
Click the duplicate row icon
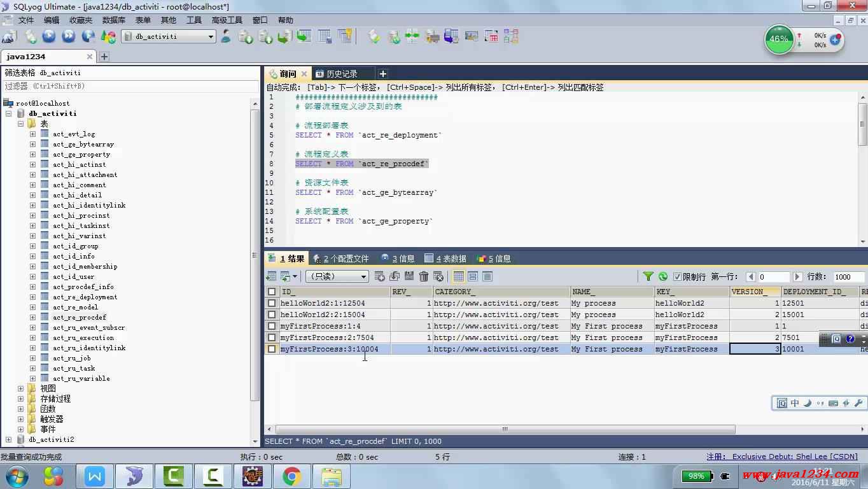[395, 276]
